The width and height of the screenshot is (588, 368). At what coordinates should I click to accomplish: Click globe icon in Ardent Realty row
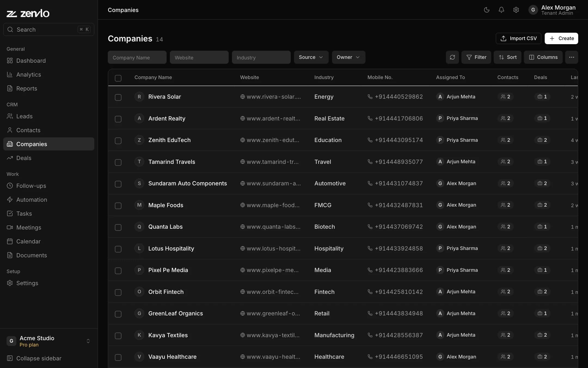click(242, 118)
